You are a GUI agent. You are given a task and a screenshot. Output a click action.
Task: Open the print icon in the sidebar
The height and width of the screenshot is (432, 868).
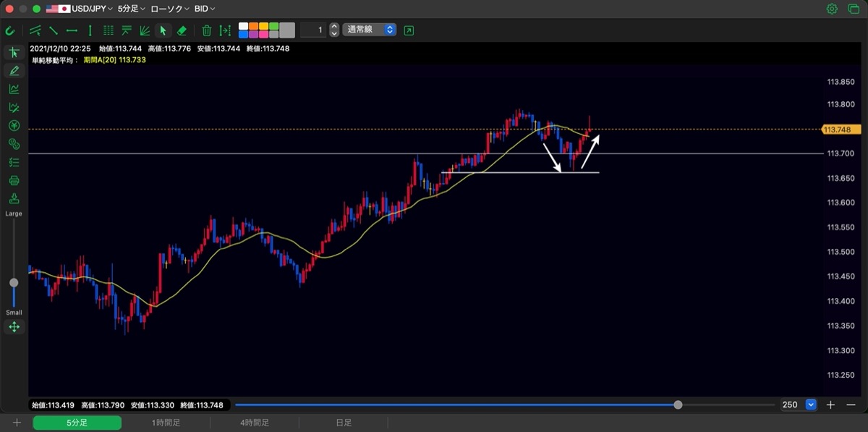tap(14, 180)
